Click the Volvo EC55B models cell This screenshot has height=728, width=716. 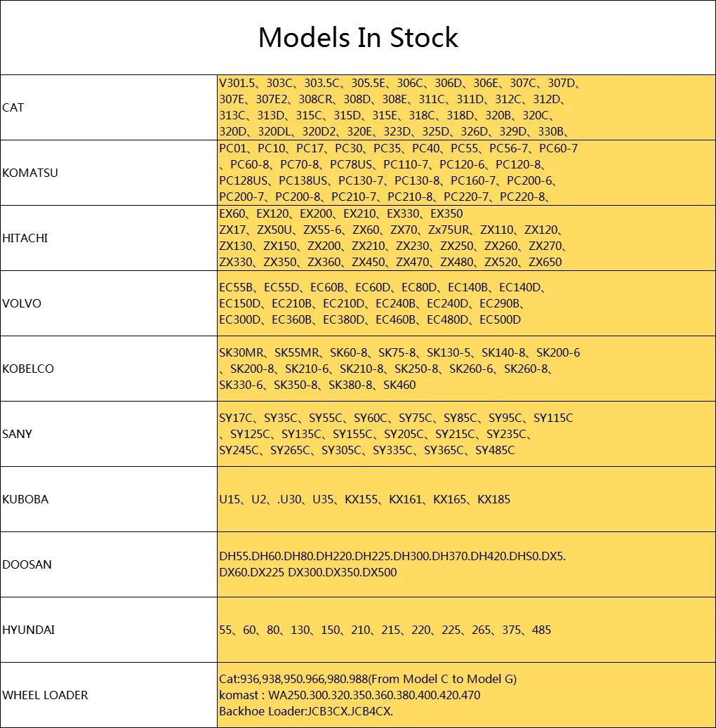tap(466, 303)
